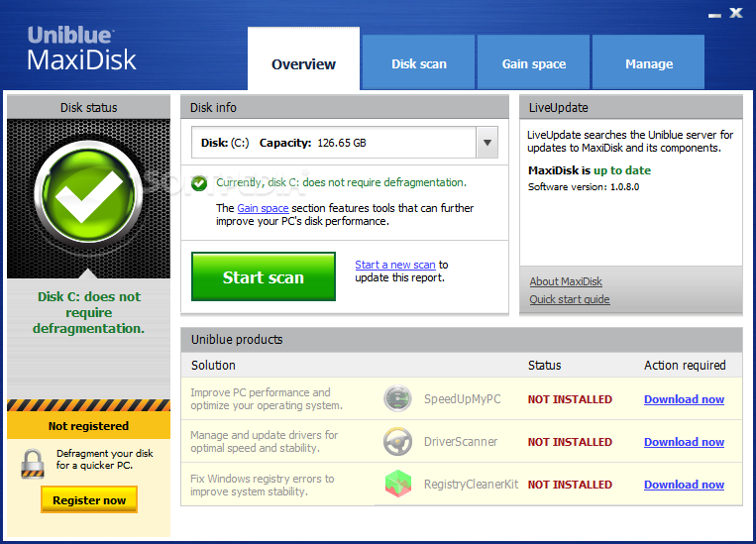Click the DriverScanner product name
Image resolution: width=756 pixels, height=544 pixels.
tap(461, 442)
